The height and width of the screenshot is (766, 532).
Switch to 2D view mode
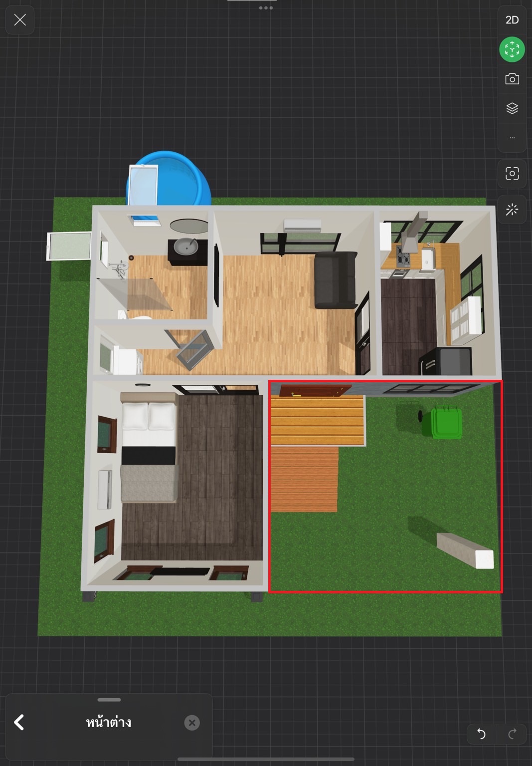[x=512, y=20]
